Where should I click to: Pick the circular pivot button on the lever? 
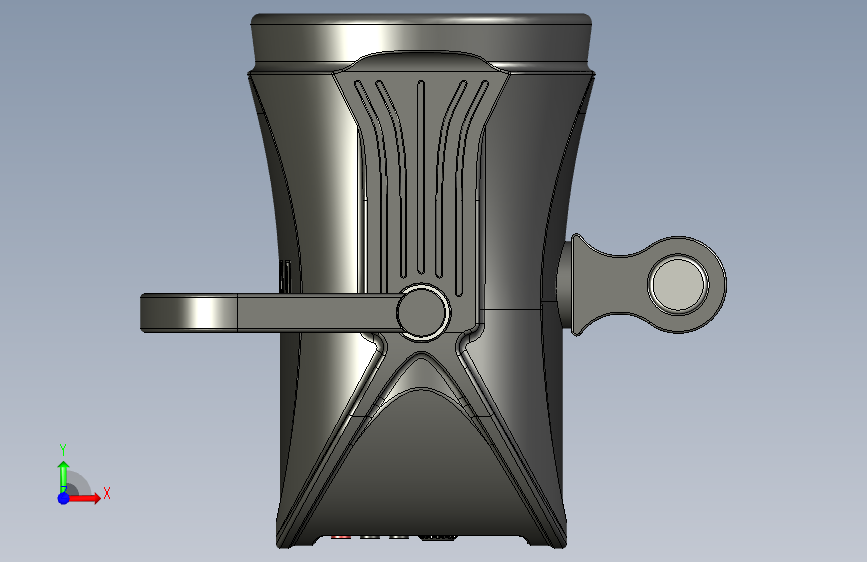[x=423, y=312]
